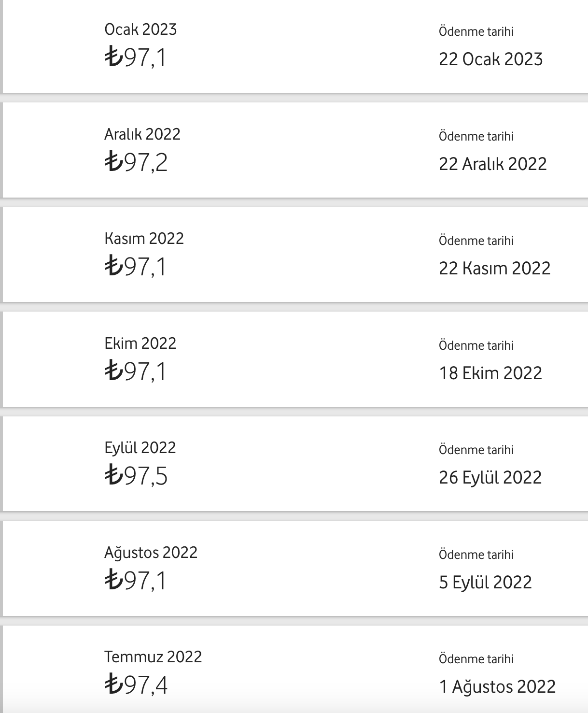Select payment date 18 Ekim 2022

490,373
